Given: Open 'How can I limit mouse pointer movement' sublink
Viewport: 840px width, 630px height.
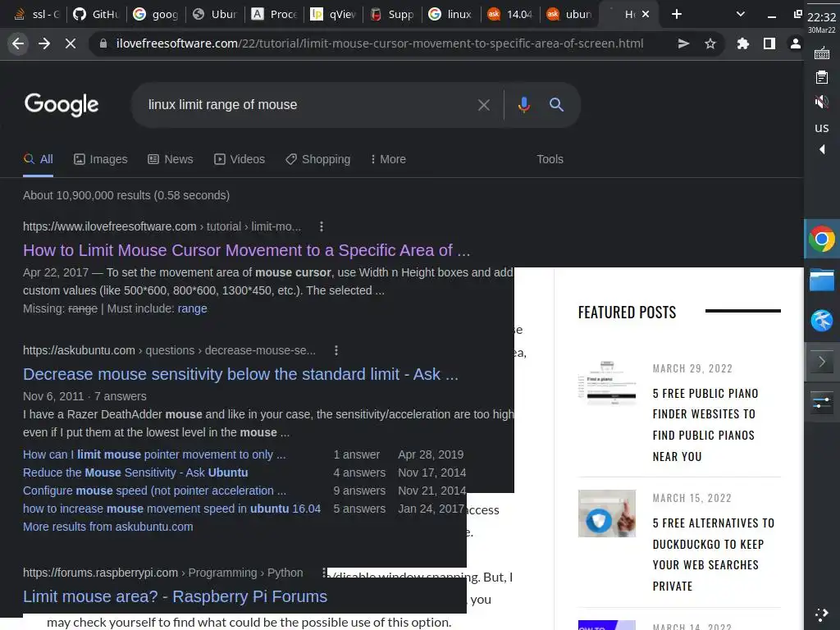Looking at the screenshot, I should pyautogui.click(x=154, y=454).
